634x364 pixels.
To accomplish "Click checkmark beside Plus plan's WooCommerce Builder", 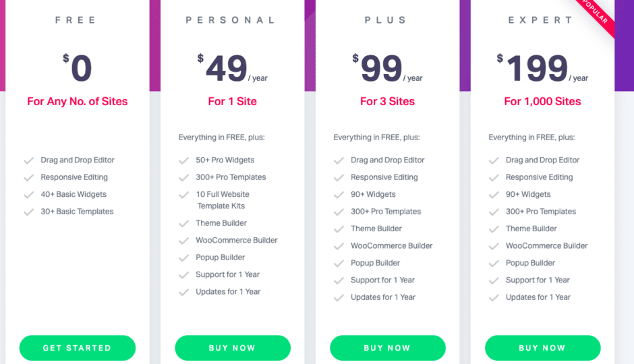I will coord(339,247).
